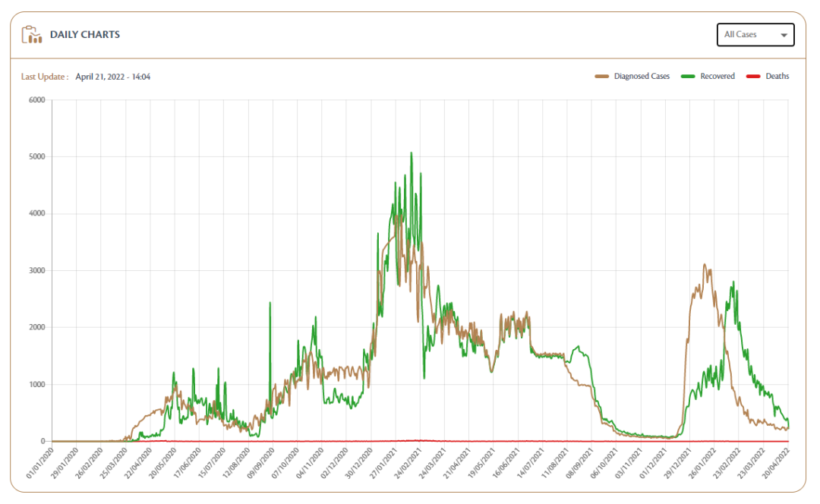This screenshot has width=820, height=504.
Task: Click the green Recovered legend swatch
Action: coord(688,77)
